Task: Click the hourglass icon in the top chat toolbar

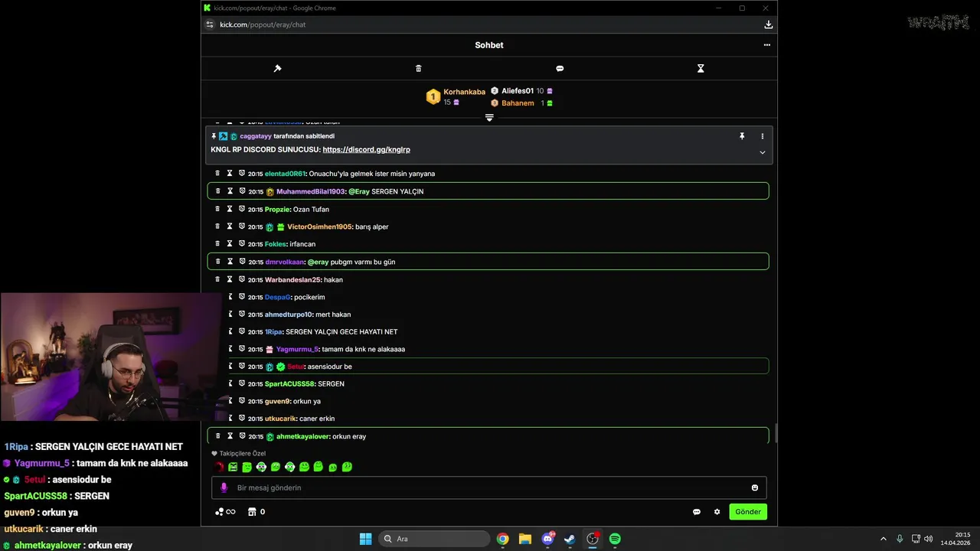Action: coord(701,68)
